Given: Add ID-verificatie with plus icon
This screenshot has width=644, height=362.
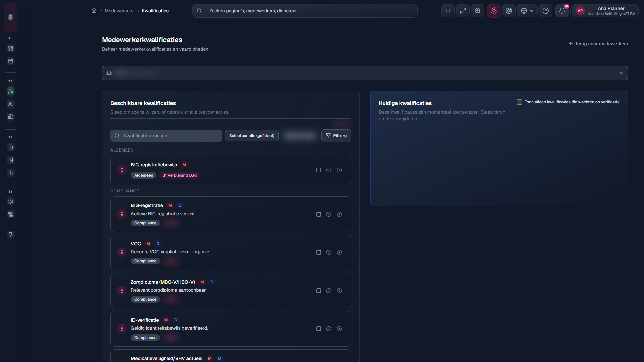Looking at the screenshot, I should coord(339,329).
